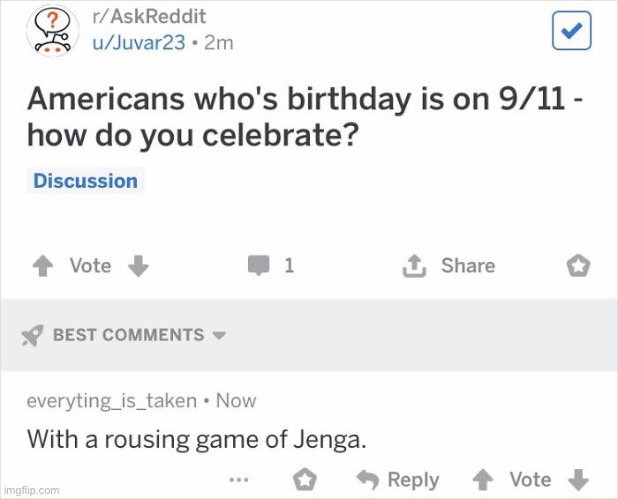Open the r/AskReddit subreddit link
Viewport: 618px width, 499px height.
149,17
